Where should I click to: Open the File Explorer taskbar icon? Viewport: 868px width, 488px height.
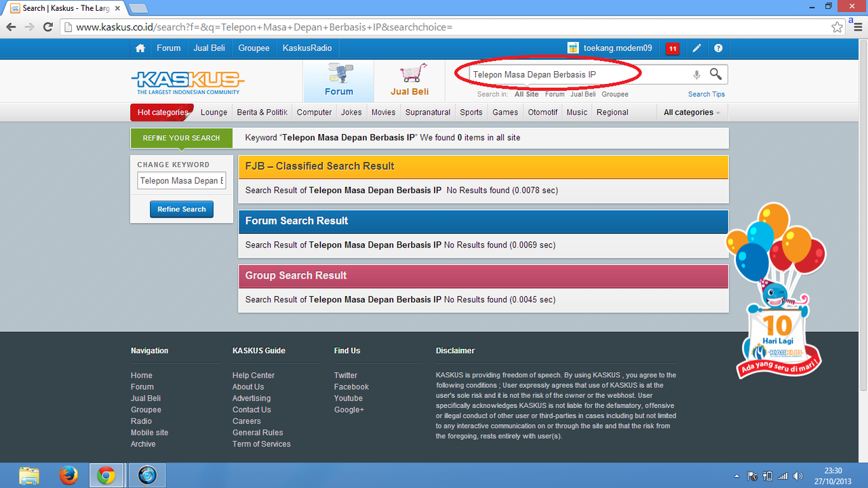[29, 476]
